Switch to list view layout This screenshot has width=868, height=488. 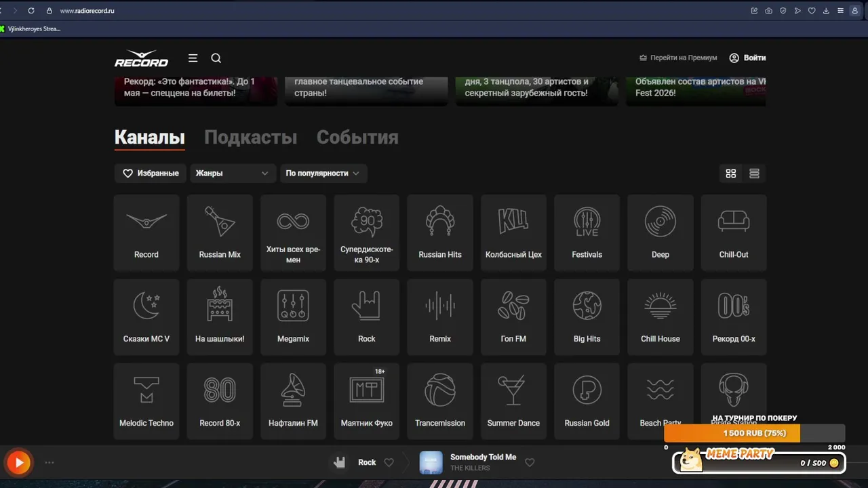pos(754,174)
